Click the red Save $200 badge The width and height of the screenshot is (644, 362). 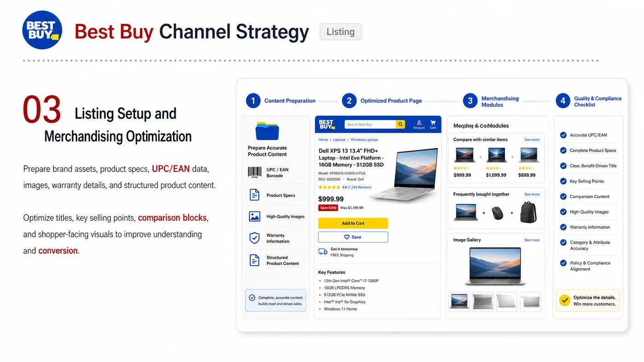click(328, 208)
